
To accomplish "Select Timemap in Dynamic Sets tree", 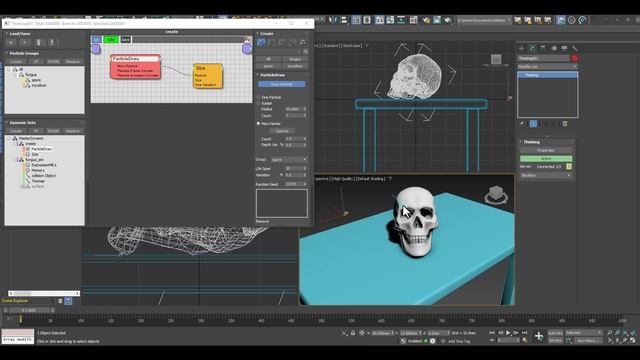I will click(x=38, y=181).
